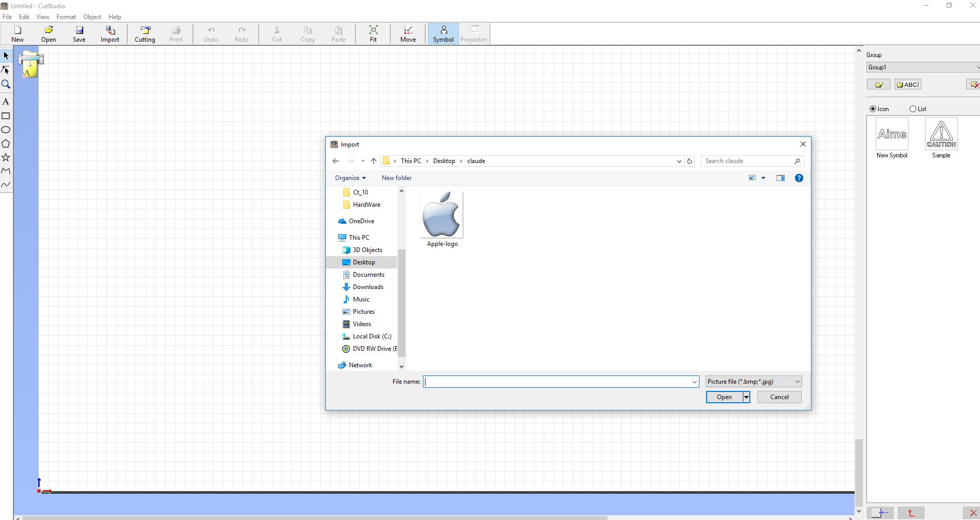980x520 pixels.
Task: Select the Ellipse drawing tool
Action: 6,130
